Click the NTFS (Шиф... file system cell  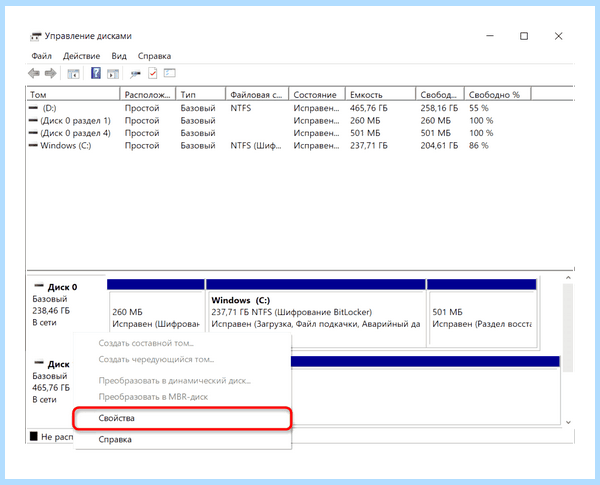pos(256,145)
